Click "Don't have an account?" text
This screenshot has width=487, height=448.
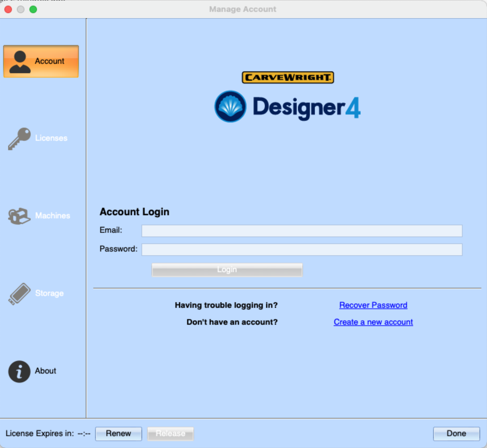tap(232, 322)
